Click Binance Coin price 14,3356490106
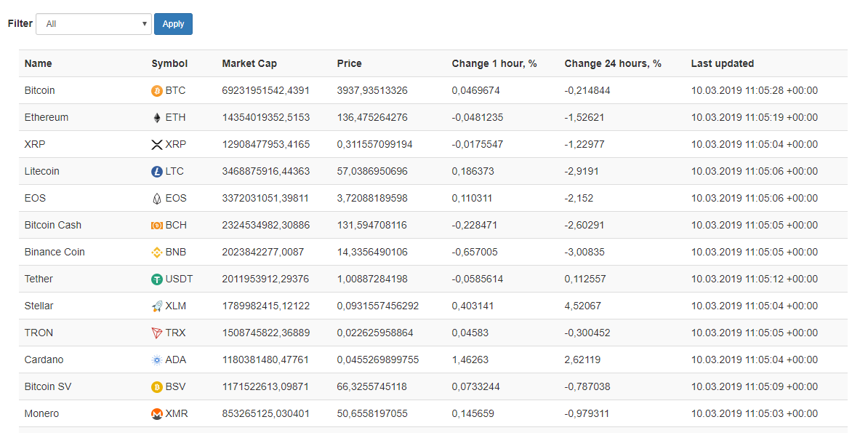This screenshot has height=433, width=868. point(372,252)
